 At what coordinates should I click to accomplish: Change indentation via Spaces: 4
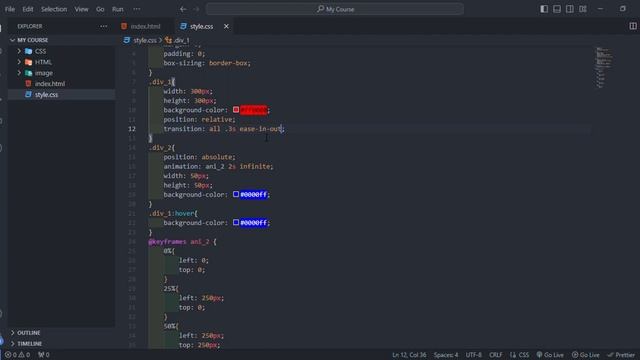(446, 355)
